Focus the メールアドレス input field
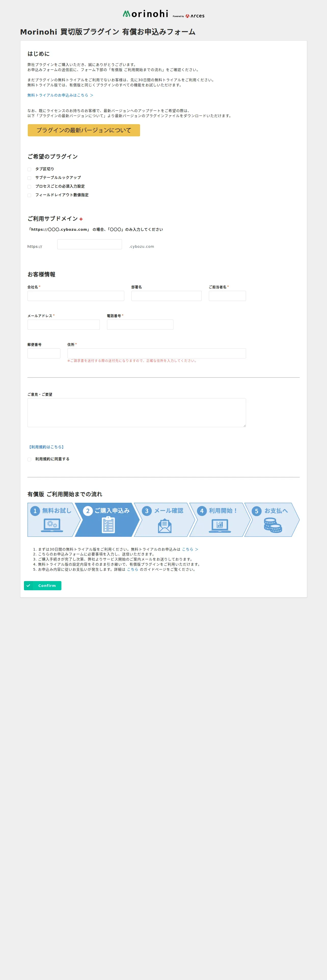Viewport: 327px width, 980px height. (64, 325)
